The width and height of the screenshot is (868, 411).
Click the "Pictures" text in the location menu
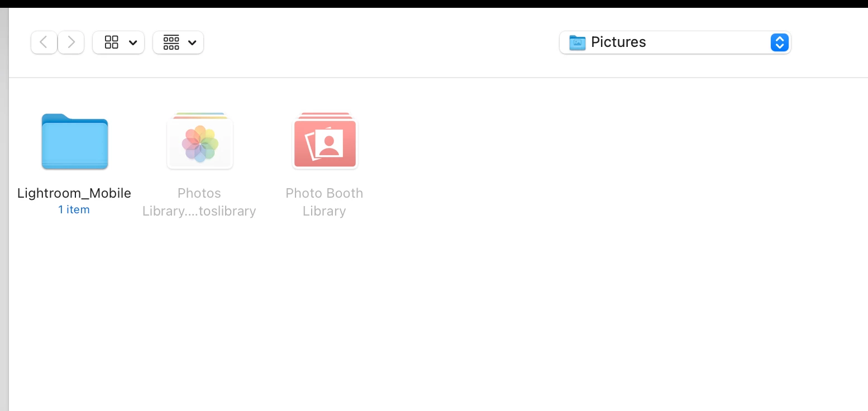pos(618,42)
